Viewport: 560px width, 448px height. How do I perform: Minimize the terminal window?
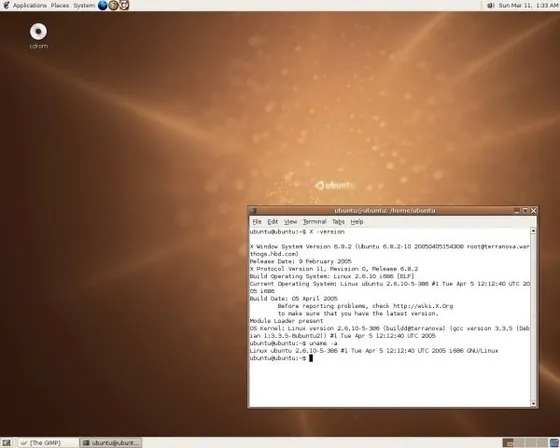click(517, 211)
